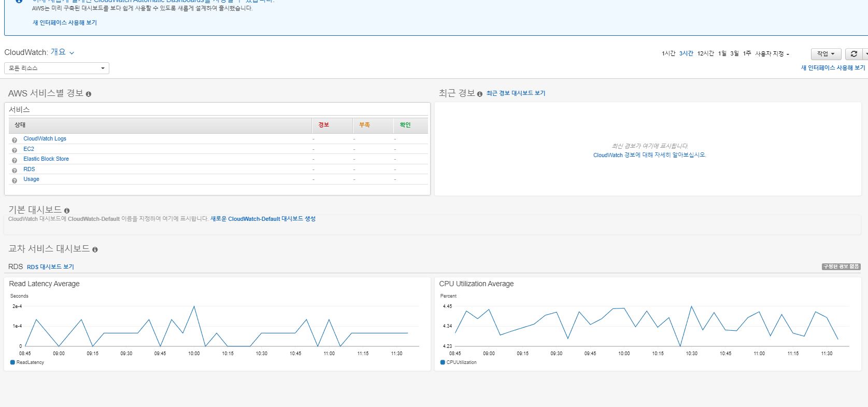Set time range to 1시간
The height and width of the screenshot is (407, 868).
tap(668, 54)
